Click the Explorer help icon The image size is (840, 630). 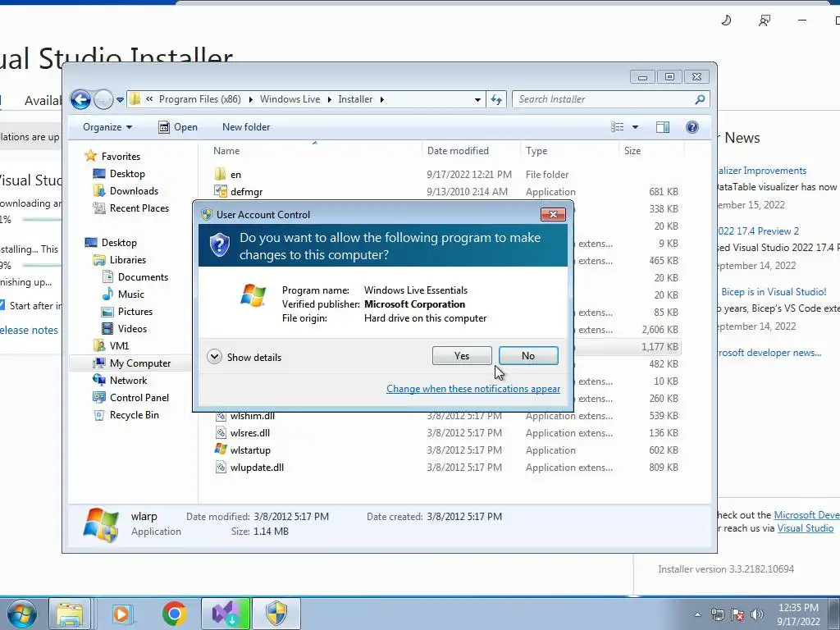(692, 127)
